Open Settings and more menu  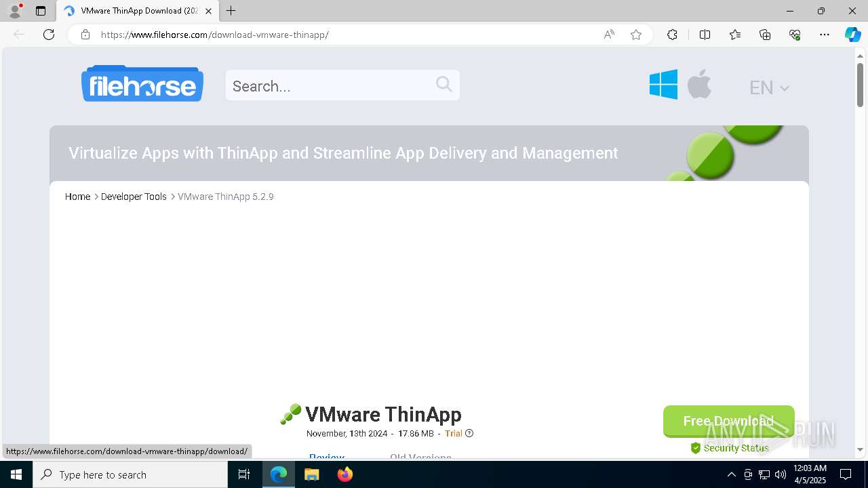(825, 35)
